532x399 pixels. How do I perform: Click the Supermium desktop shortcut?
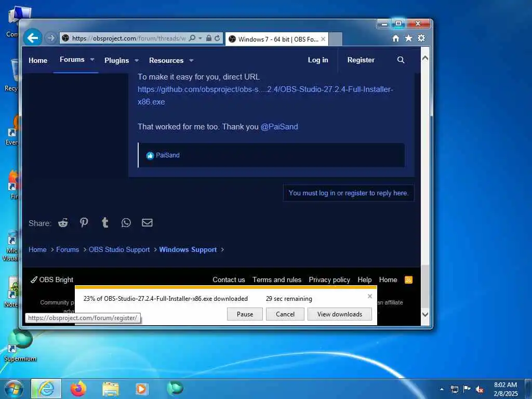click(20, 345)
